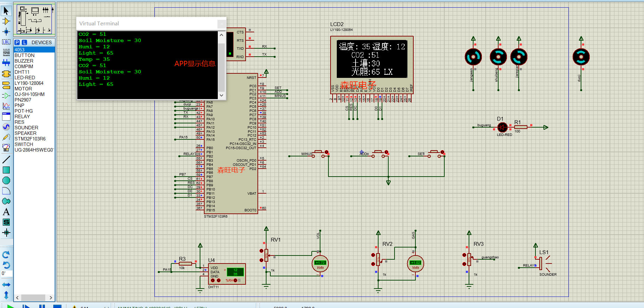644x308 pixels.
Task: Click devices list scroll right arrow
Action: (51, 298)
